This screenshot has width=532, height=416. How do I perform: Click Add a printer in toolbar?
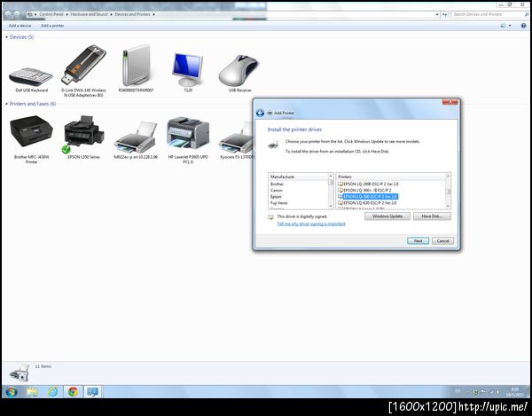tap(52, 26)
